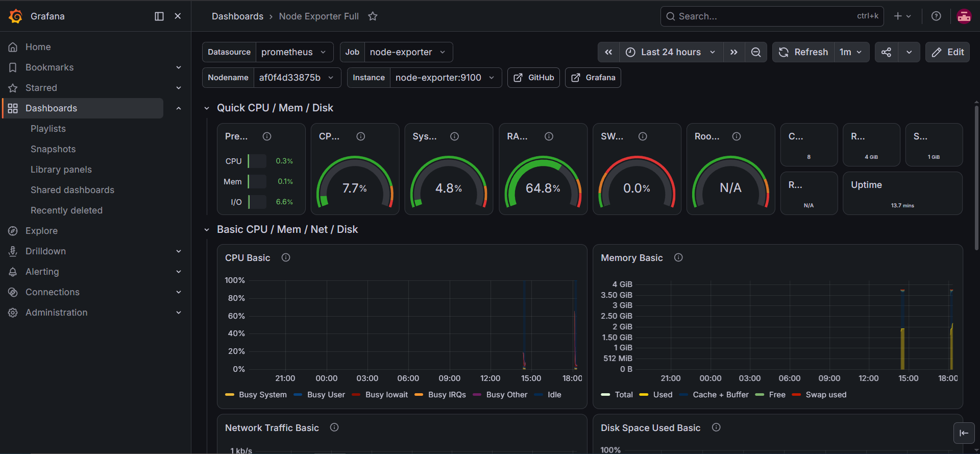Zoom out the time range

point(756,52)
